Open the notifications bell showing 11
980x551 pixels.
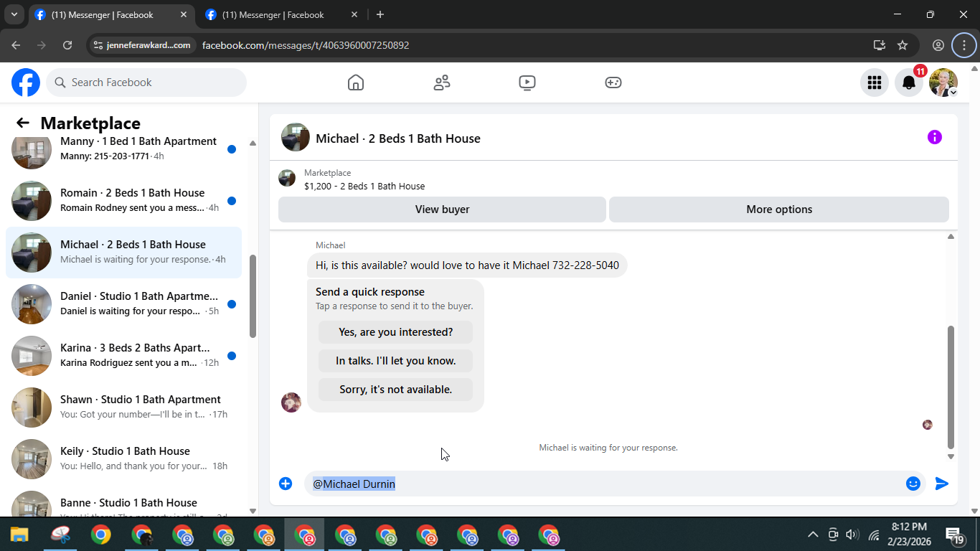tap(909, 83)
